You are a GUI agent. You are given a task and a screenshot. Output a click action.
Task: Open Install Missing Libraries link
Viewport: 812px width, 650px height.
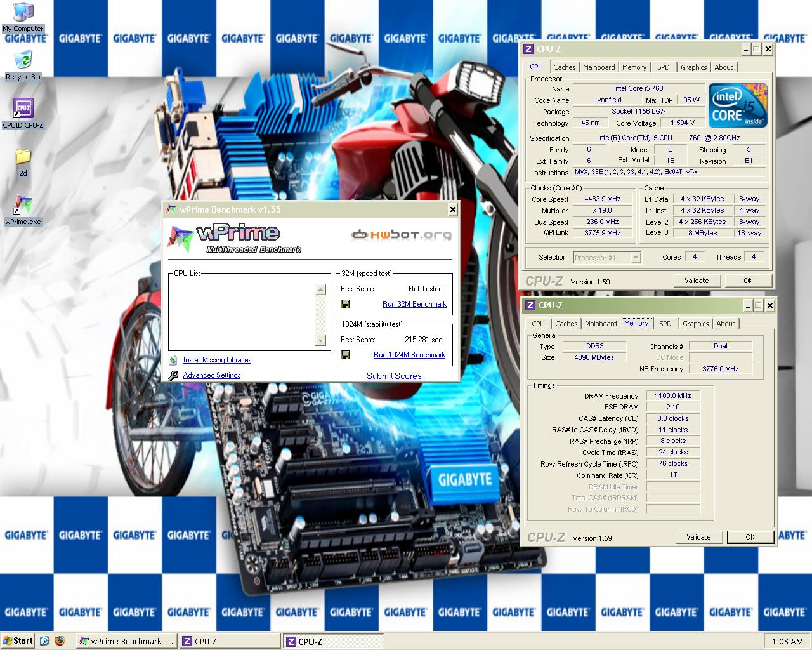[x=217, y=360]
